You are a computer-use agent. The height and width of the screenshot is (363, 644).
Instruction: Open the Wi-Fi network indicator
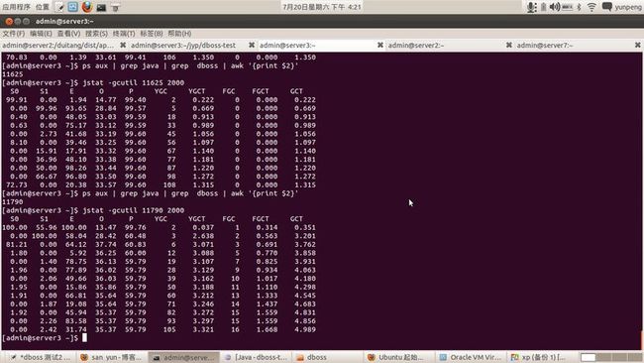point(591,7)
